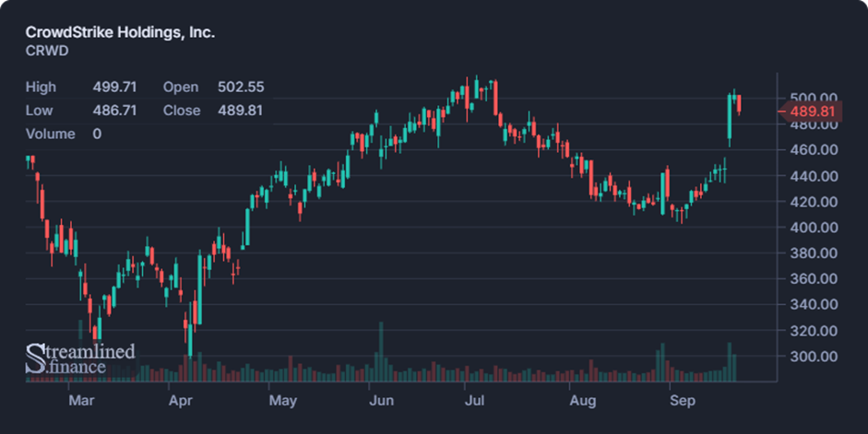Click the 300.00 price axis label
This screenshot has width=868, height=434.
tap(814, 356)
